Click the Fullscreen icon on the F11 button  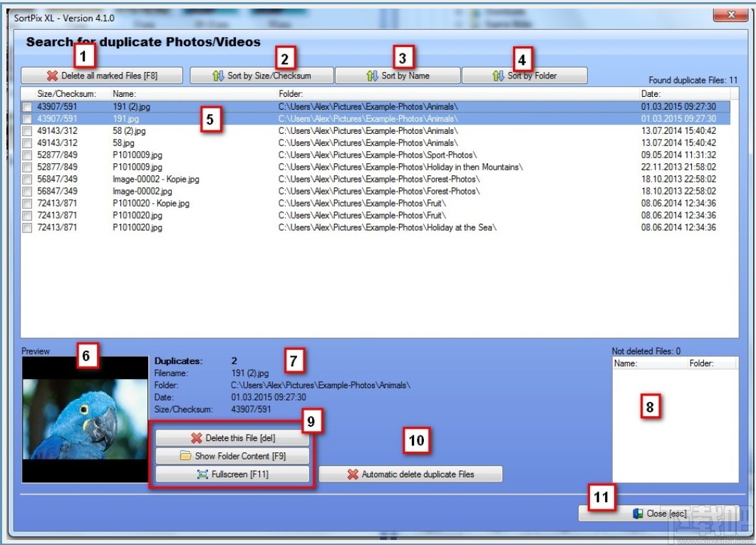(x=202, y=474)
